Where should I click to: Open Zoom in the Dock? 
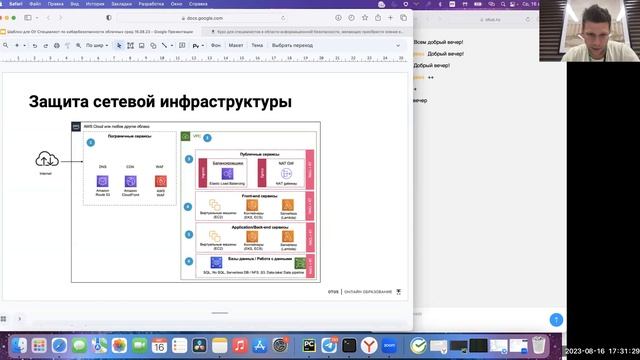[389, 346]
